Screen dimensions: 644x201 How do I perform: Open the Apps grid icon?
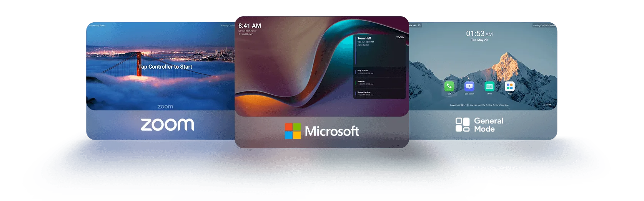click(x=510, y=86)
